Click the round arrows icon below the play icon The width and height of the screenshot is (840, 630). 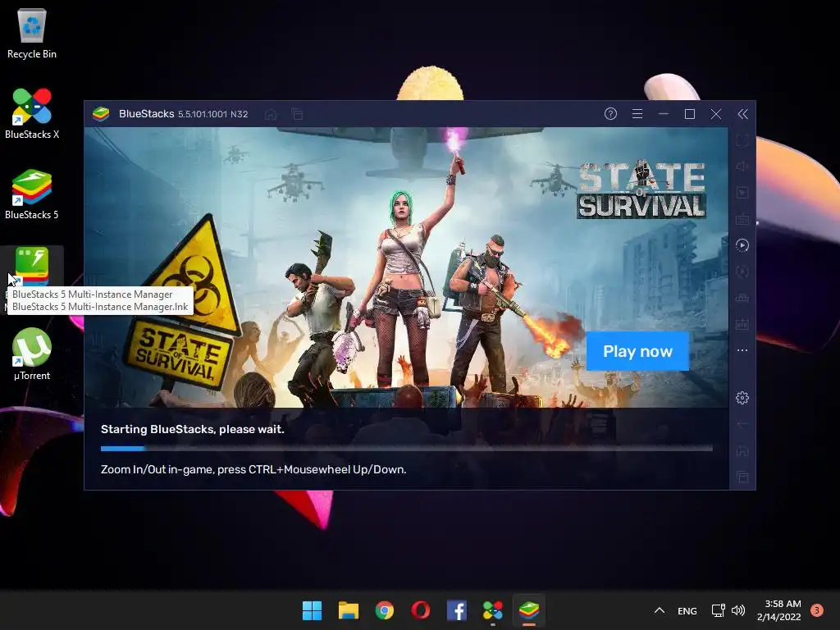[x=742, y=272]
